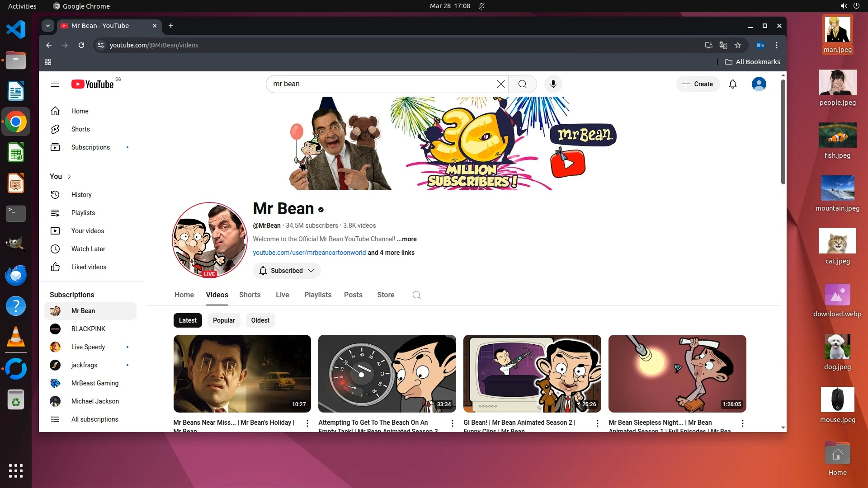The width and height of the screenshot is (868, 488).
Task: Select the Popular sort chip
Action: tap(224, 320)
